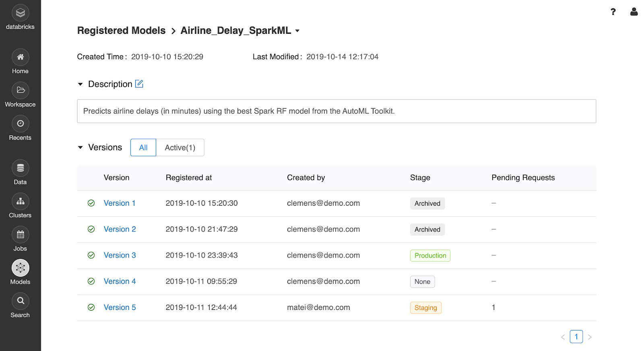Open the Search magnifier icon

click(x=20, y=301)
